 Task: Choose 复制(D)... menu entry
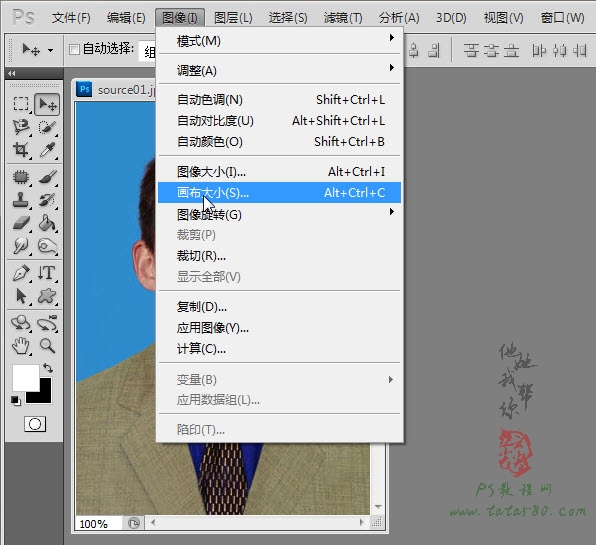coord(279,307)
